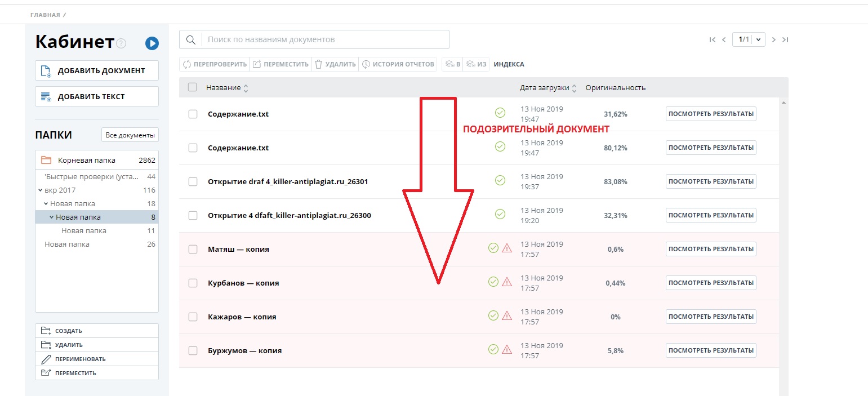Go to next page arrow
The height and width of the screenshot is (396, 868).
click(774, 39)
